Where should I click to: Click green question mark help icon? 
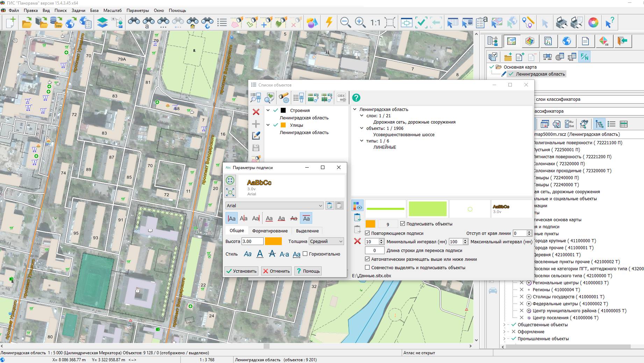coord(356,98)
